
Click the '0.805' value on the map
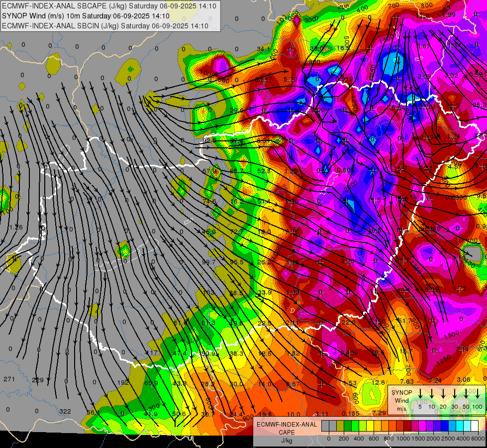pos(345,170)
